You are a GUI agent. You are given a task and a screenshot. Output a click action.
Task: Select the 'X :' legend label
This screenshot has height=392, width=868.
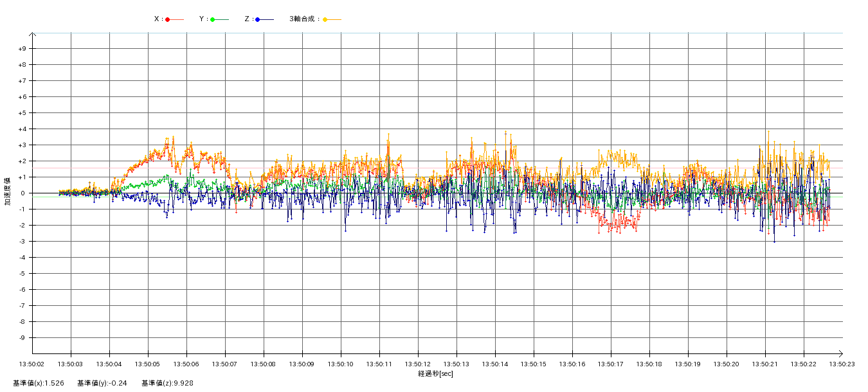158,19
